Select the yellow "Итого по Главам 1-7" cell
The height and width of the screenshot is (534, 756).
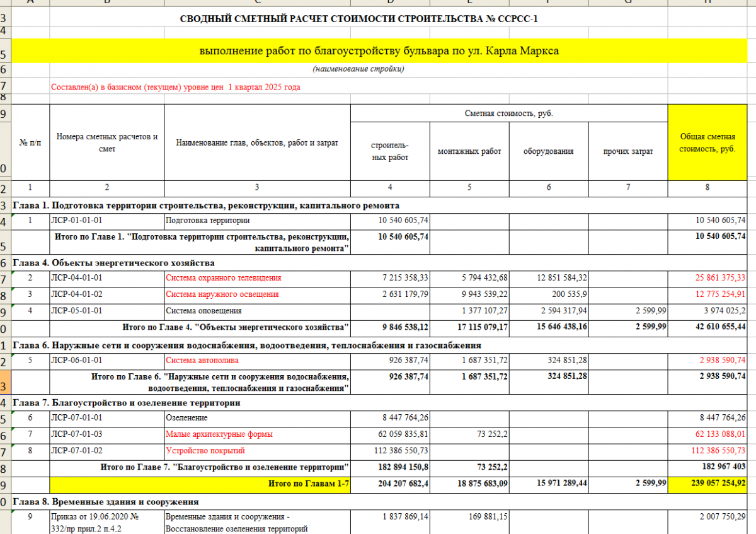(x=256, y=484)
